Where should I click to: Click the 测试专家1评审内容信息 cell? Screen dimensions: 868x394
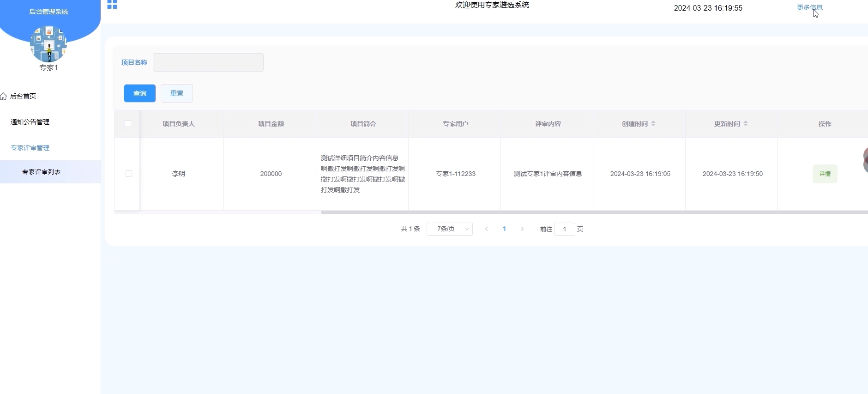click(x=548, y=174)
